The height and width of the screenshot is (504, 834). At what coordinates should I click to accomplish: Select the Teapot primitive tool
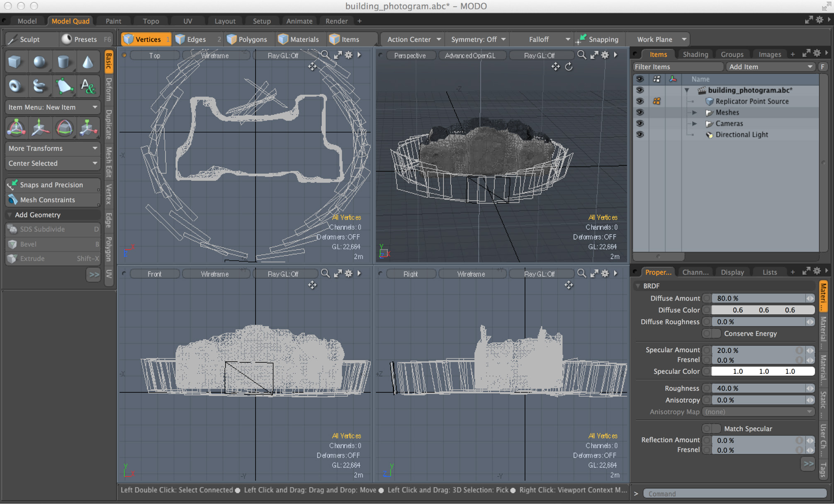(40, 86)
